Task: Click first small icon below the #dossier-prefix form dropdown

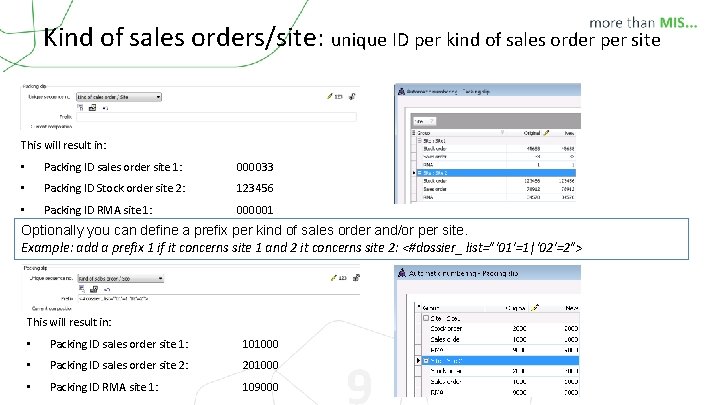Action: coord(82,289)
